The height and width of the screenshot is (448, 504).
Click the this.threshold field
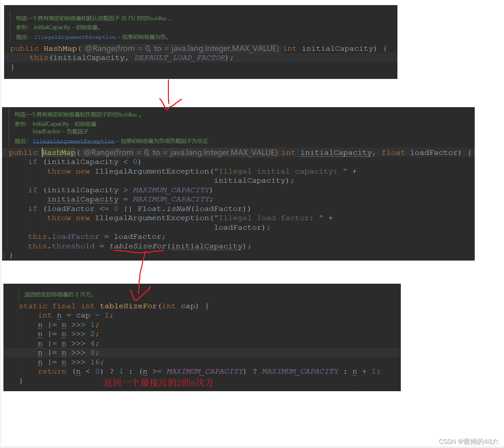pos(61,246)
